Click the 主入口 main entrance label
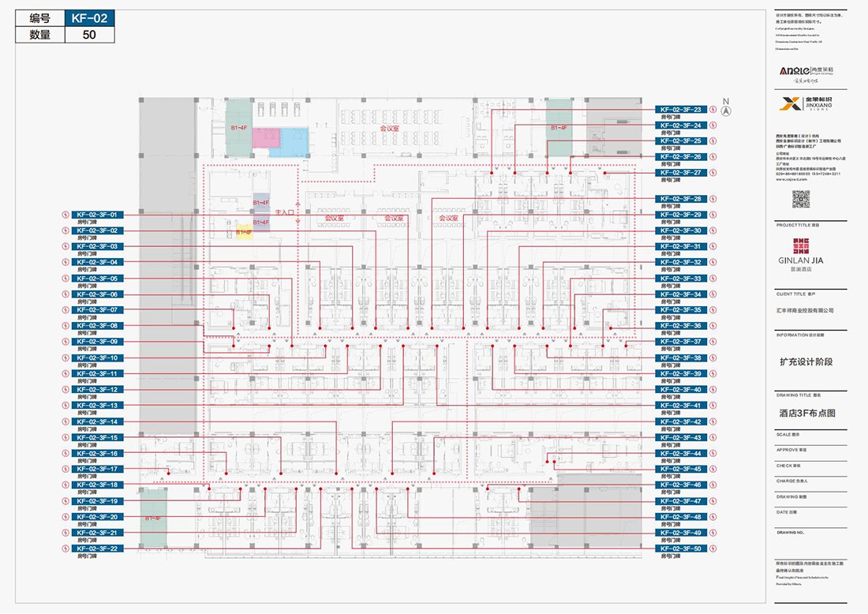 pyautogui.click(x=284, y=213)
